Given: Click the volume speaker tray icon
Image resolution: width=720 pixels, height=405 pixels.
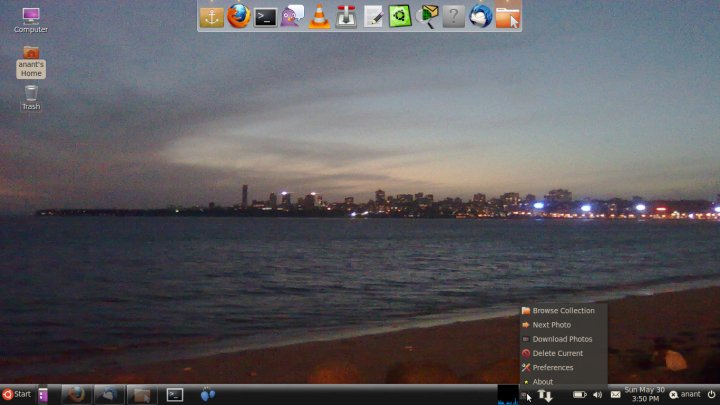Looking at the screenshot, I should coord(597,395).
